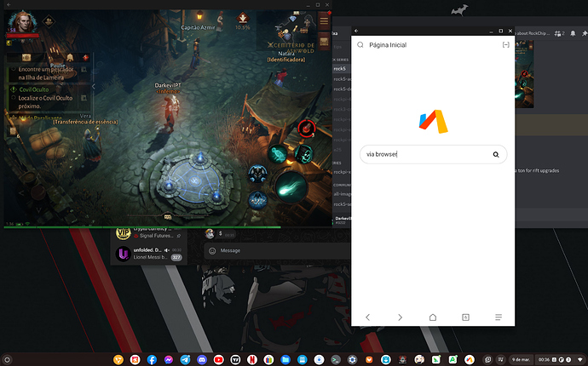Open Messenger from the shelf
Screen dimensions: 588x366
(169, 360)
